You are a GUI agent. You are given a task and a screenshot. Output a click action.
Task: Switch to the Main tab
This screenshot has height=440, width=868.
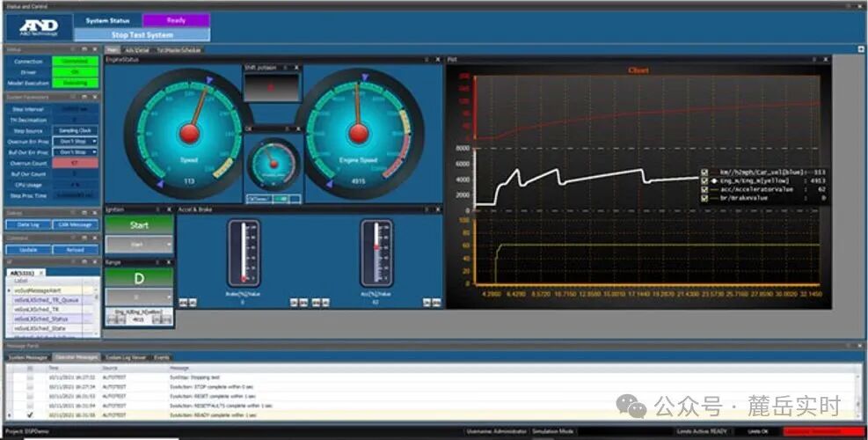pos(113,50)
